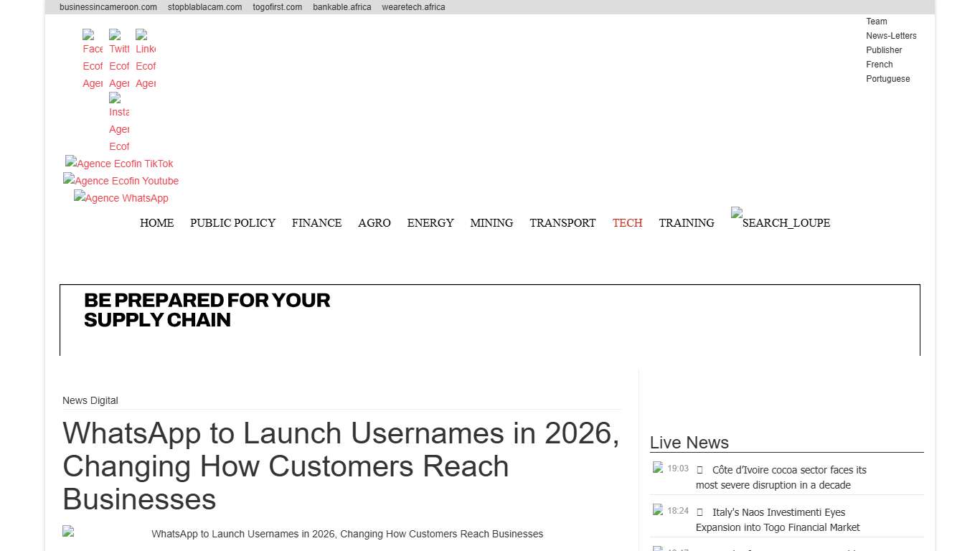Open the Agence Ecofin TikTok profile
This screenshot has height=551, width=980.
[118, 164]
